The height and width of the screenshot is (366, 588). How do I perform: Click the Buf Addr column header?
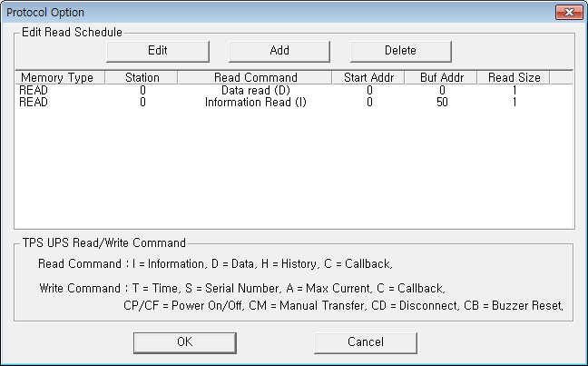tap(441, 77)
